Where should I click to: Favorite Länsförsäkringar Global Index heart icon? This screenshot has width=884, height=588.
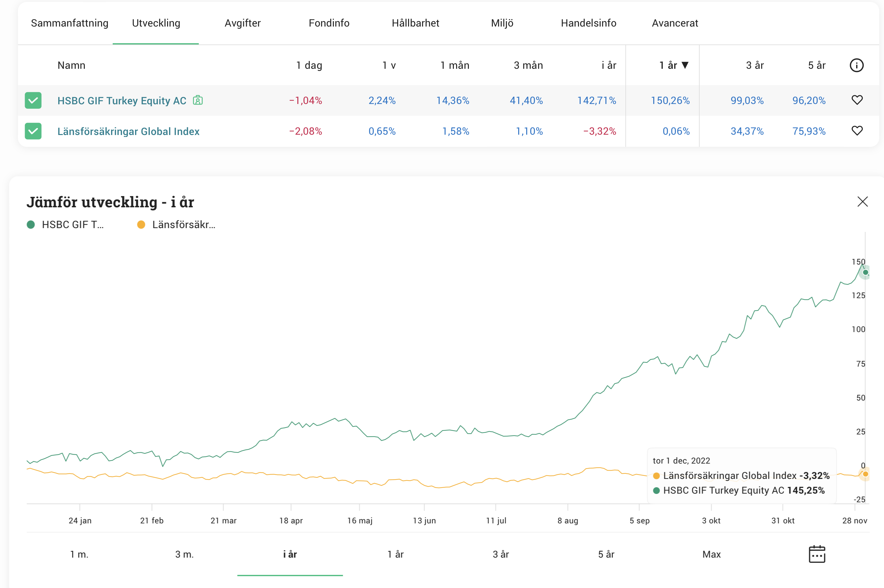point(857,131)
